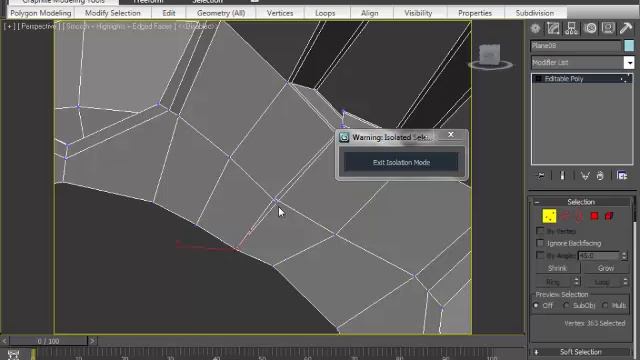
Task: Click the ViewCube in the viewport
Action: pos(490,56)
